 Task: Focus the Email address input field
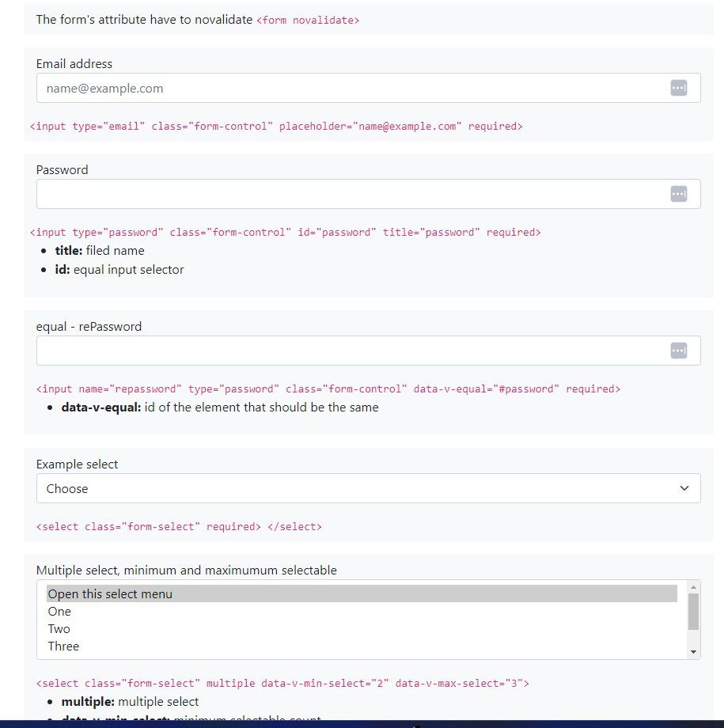[x=348, y=88]
